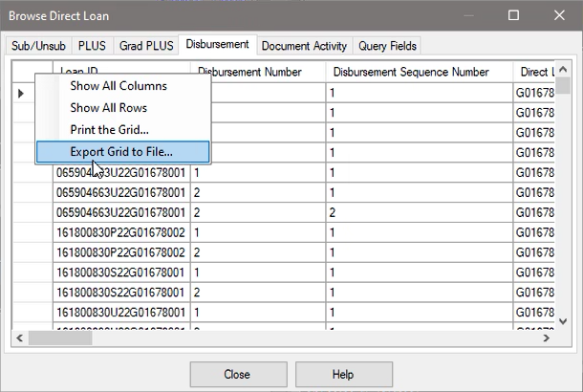Viewport: 583px width, 392px height.
Task: Maximize the Browse Direct Loan window
Action: pos(513,15)
